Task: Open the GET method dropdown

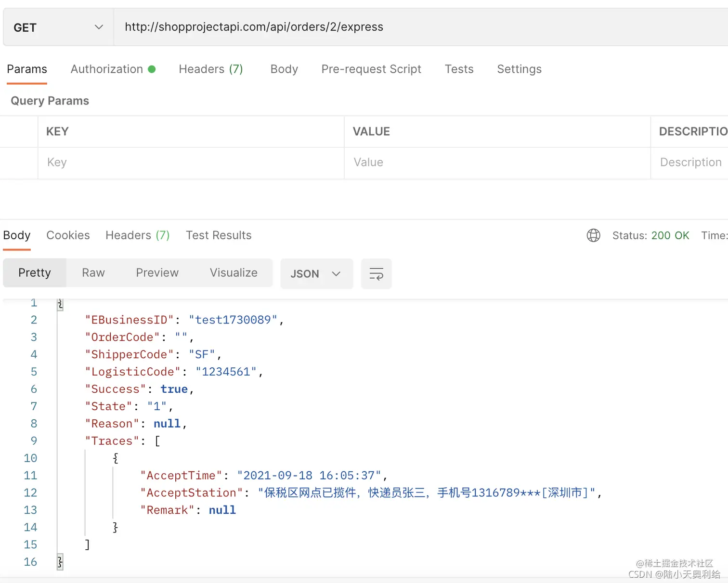Action: click(x=58, y=27)
